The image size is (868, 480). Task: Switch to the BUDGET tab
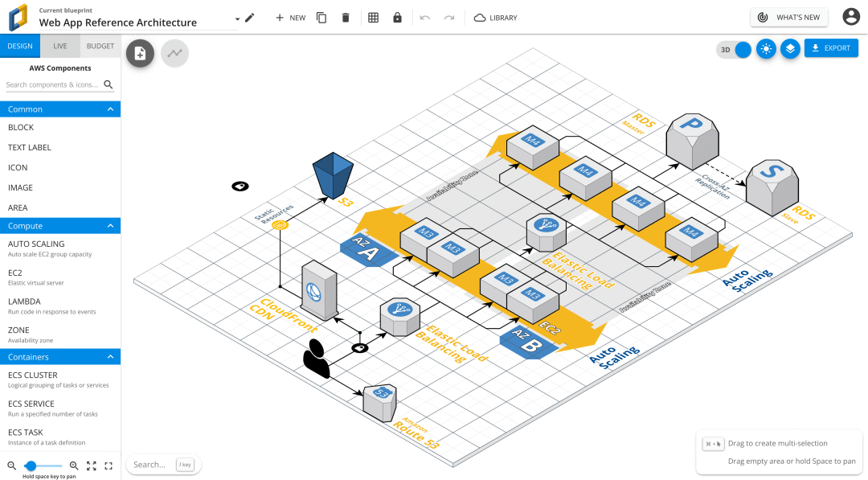click(100, 46)
